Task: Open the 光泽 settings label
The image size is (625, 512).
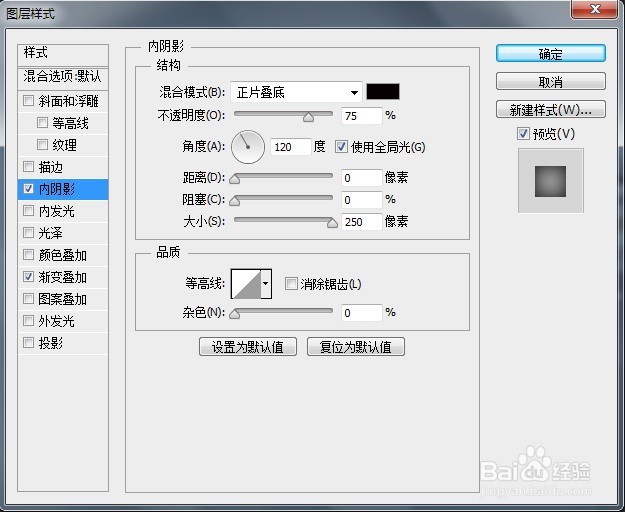Action: coord(51,233)
